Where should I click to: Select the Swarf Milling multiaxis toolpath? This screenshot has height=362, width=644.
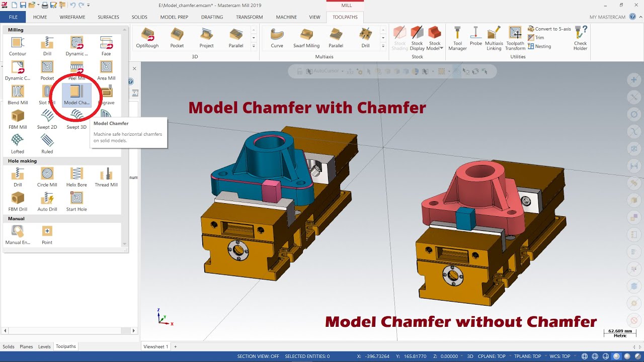tap(306, 38)
